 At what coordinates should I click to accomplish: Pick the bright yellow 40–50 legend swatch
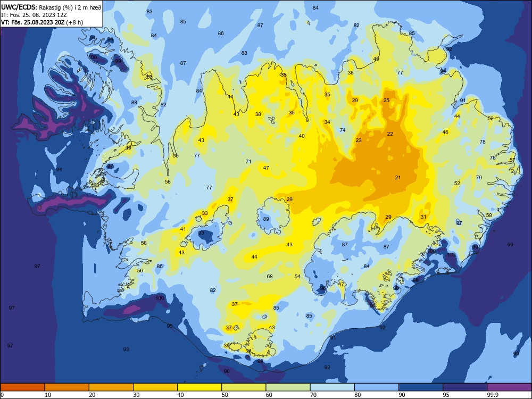199,387
